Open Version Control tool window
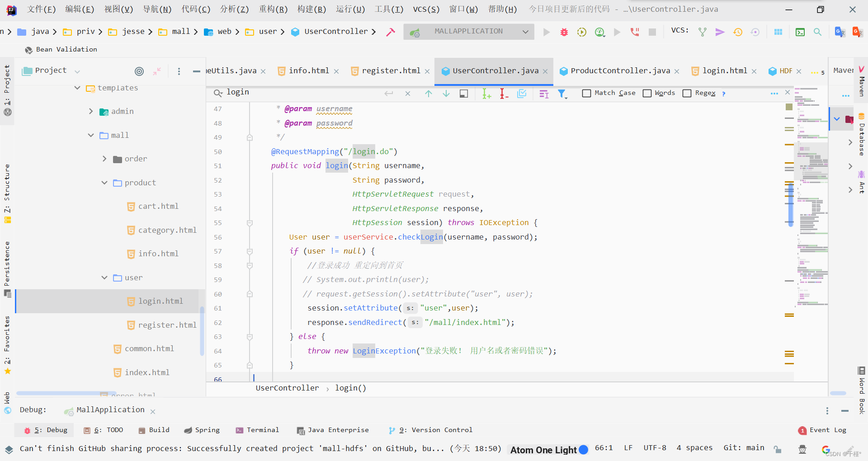868x461 pixels. pyautogui.click(x=430, y=430)
